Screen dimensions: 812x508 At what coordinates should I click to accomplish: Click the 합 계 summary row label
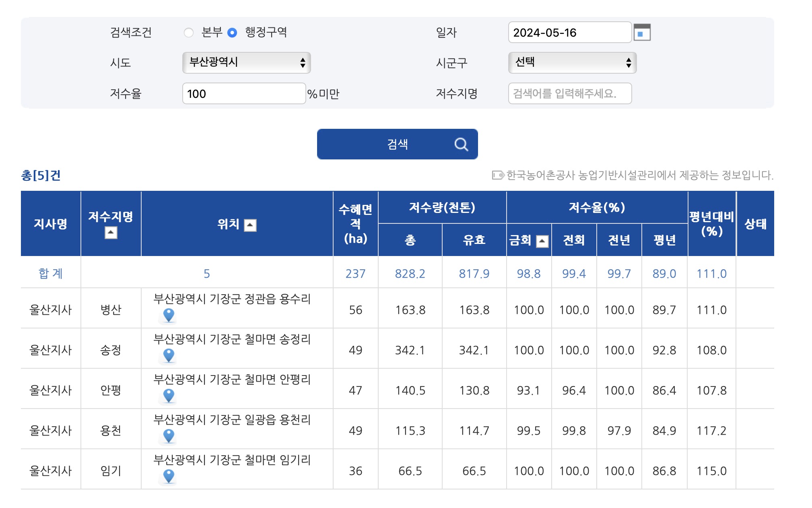pos(50,274)
